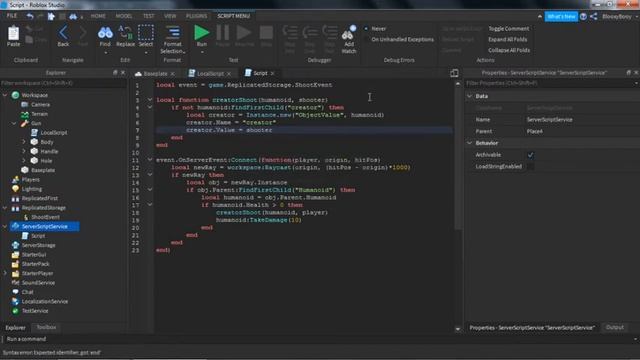Collapse the Workspace tree node
Image resolution: width=640 pixels, height=360 pixels.
coord(5,95)
